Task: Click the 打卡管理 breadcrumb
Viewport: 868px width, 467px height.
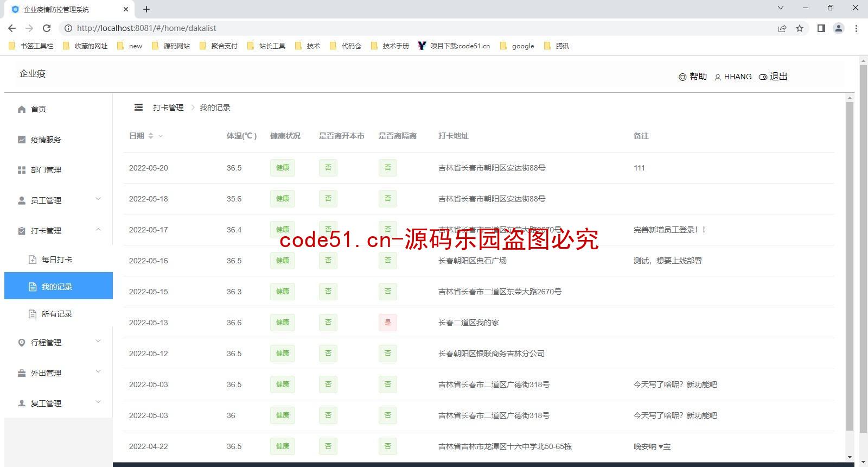Action: click(x=168, y=108)
